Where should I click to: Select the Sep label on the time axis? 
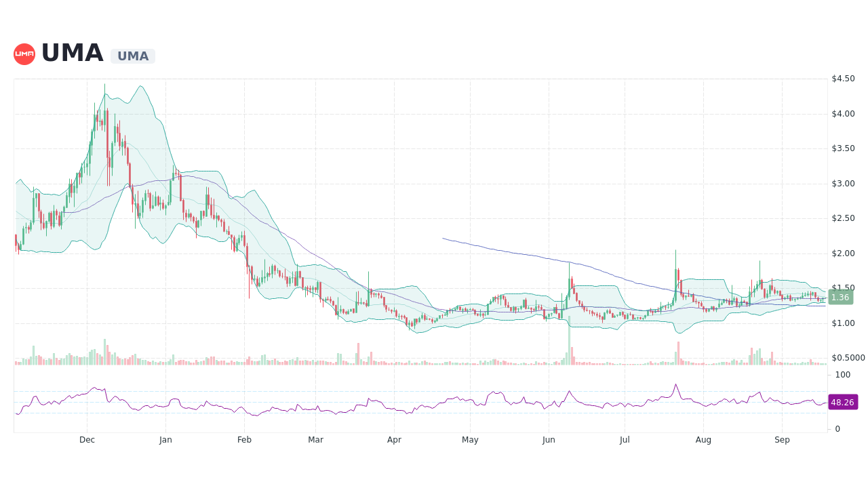click(782, 439)
